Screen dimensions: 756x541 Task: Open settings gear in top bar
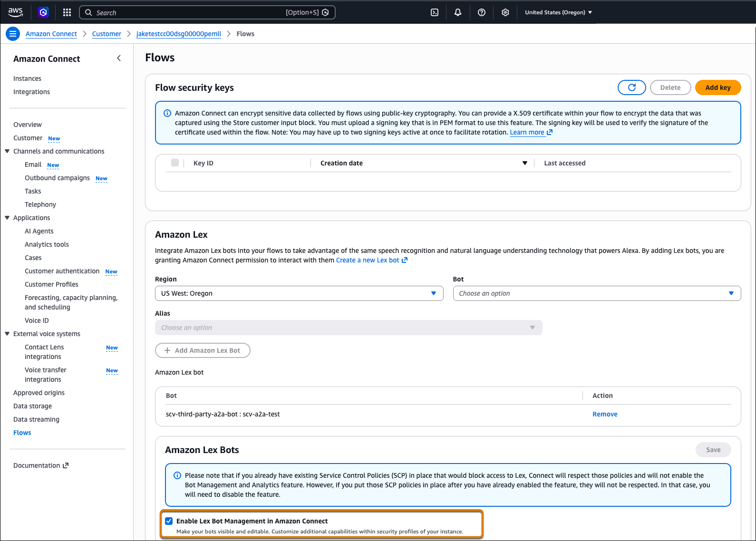(505, 12)
